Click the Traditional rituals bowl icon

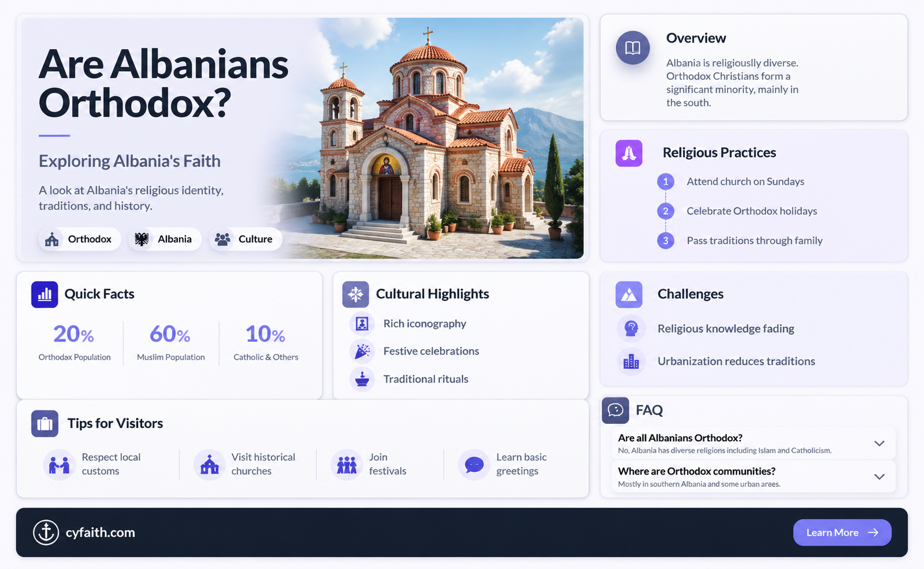pos(362,379)
